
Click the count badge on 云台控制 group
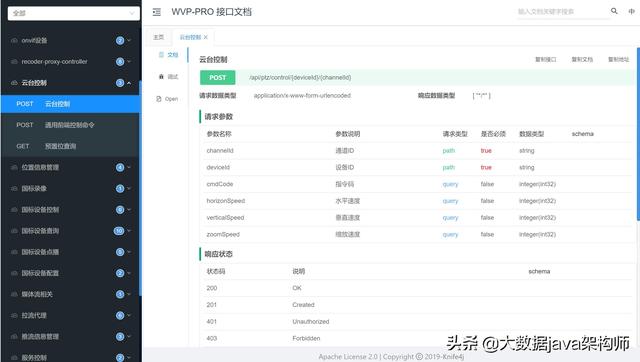pyautogui.click(x=120, y=83)
